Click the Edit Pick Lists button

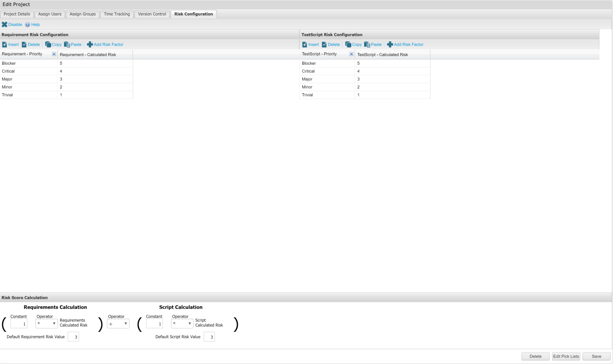(x=566, y=356)
